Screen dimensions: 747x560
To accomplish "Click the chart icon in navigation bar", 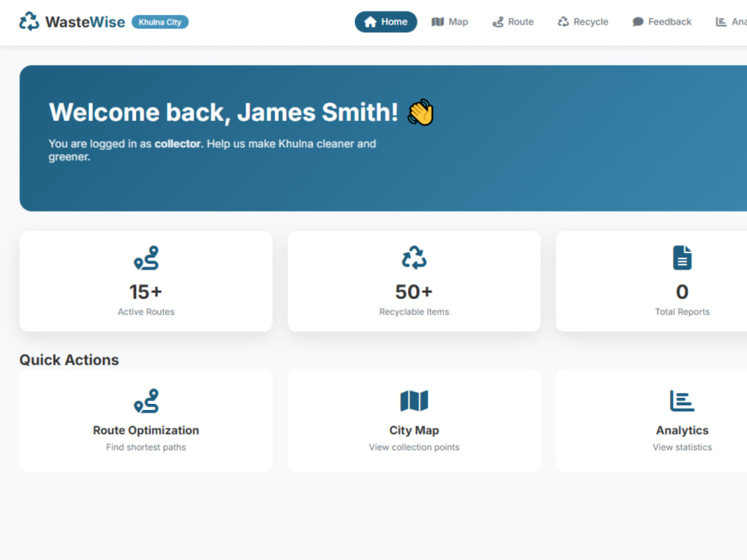I will [721, 22].
